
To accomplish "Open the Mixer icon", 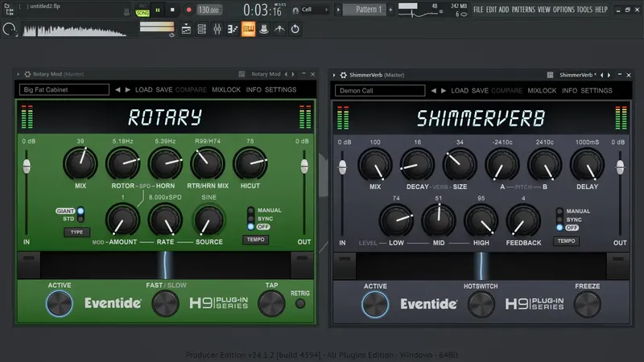I will click(x=217, y=29).
